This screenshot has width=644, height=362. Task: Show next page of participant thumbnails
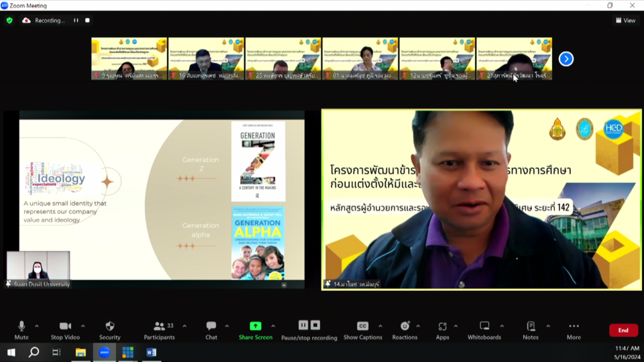click(x=566, y=59)
